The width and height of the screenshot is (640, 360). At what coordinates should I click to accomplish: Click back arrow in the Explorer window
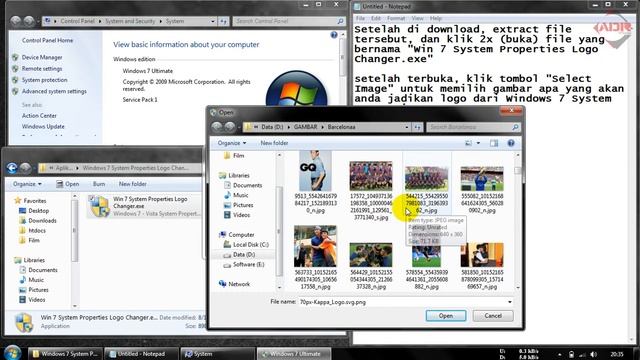coord(12,168)
